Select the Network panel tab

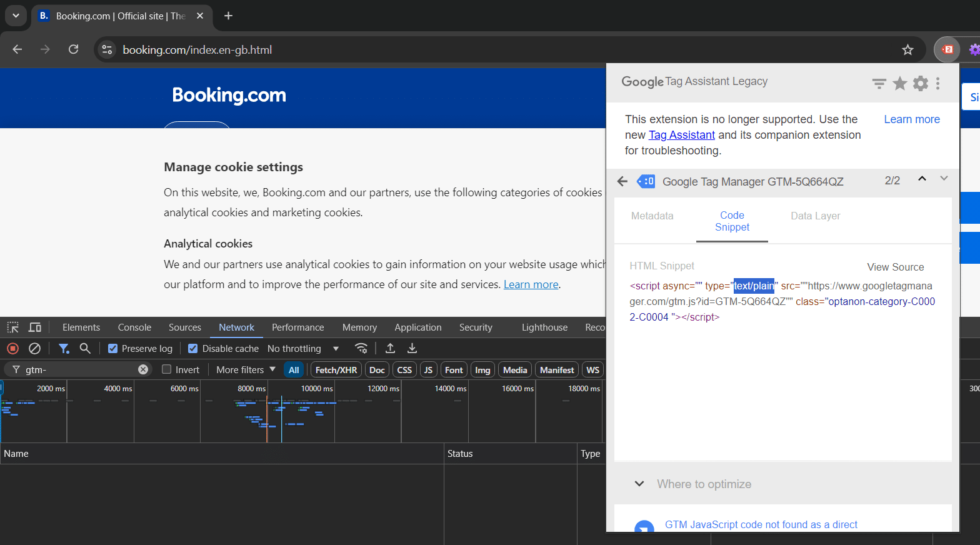[236, 327]
